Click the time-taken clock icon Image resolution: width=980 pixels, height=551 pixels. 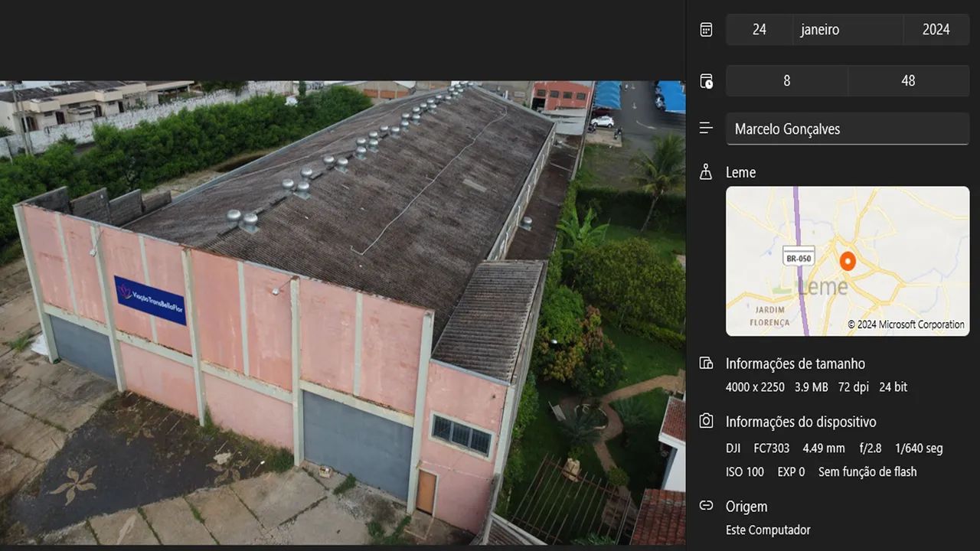[x=706, y=81]
